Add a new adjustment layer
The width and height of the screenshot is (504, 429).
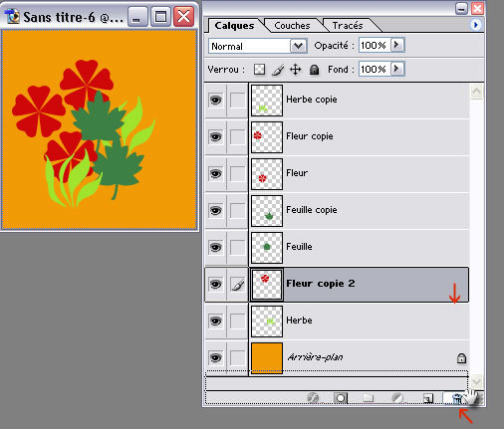pyautogui.click(x=397, y=397)
